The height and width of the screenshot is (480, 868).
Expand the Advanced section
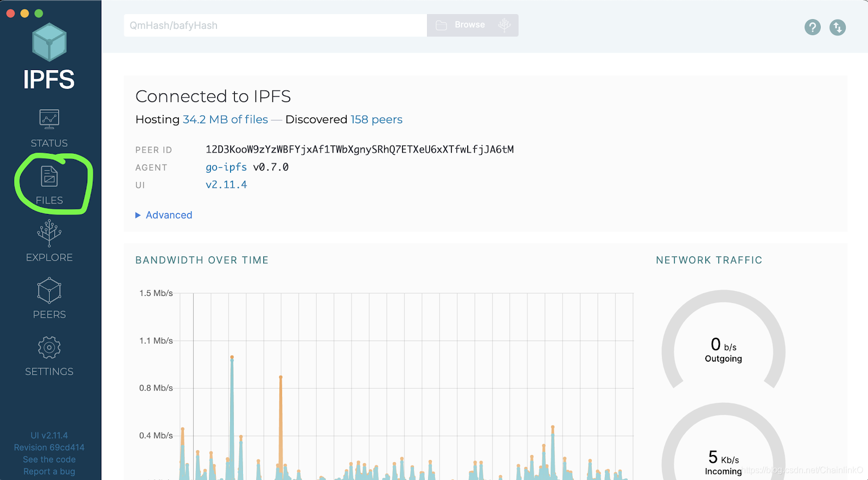click(164, 215)
